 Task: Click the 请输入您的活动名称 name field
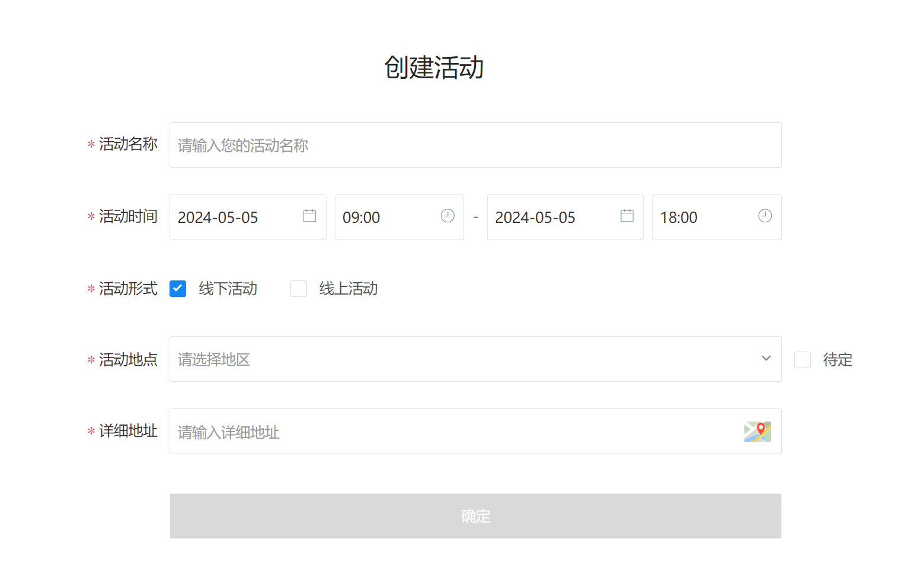(x=475, y=145)
